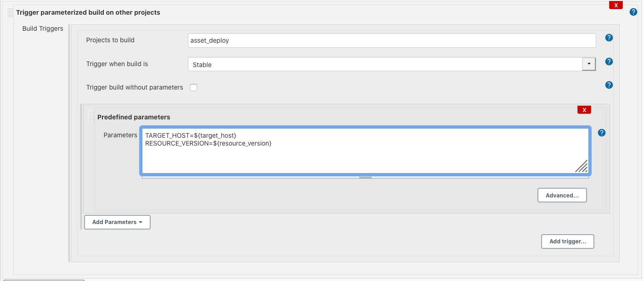Add another trigger with Add trigger button
The image size is (644, 281).
[x=567, y=241]
